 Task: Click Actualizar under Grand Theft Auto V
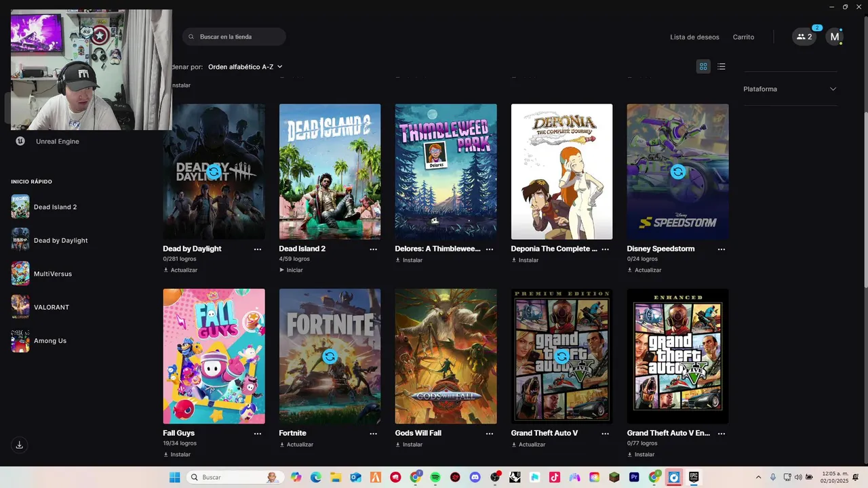click(x=528, y=445)
